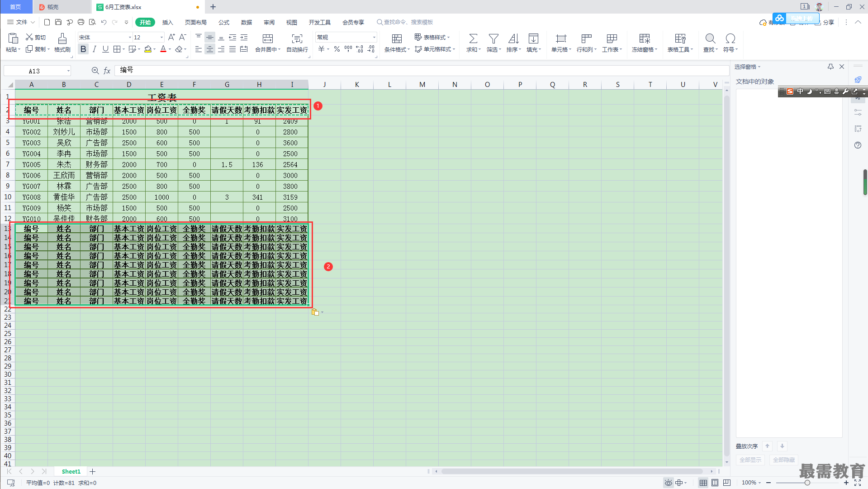Open the font size dropdown showing 12

point(161,38)
